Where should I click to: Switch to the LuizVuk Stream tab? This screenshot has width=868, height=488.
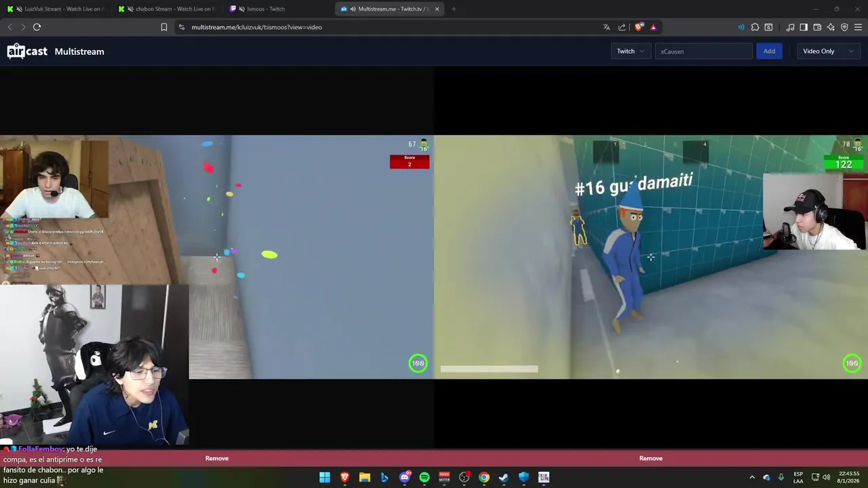[56, 9]
